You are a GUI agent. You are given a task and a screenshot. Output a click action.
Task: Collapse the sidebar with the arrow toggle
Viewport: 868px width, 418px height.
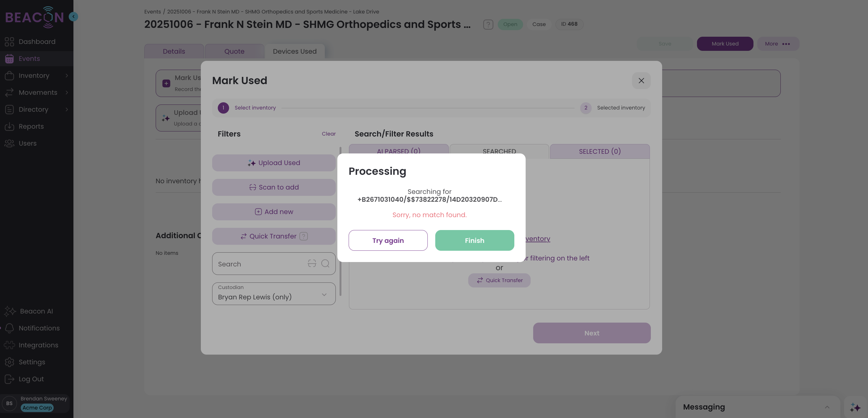point(73,17)
